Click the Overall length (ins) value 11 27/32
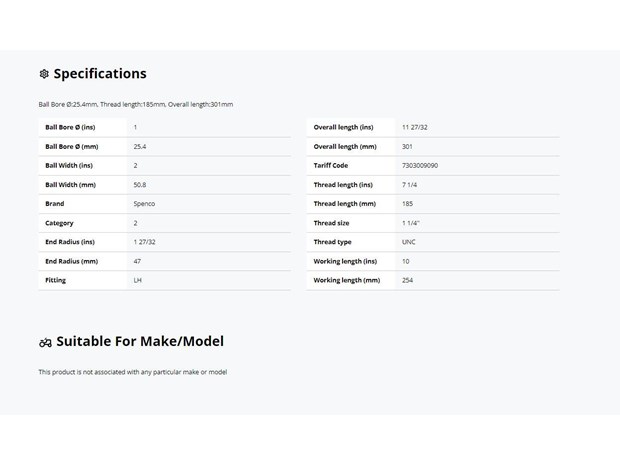620x465 pixels. (414, 127)
